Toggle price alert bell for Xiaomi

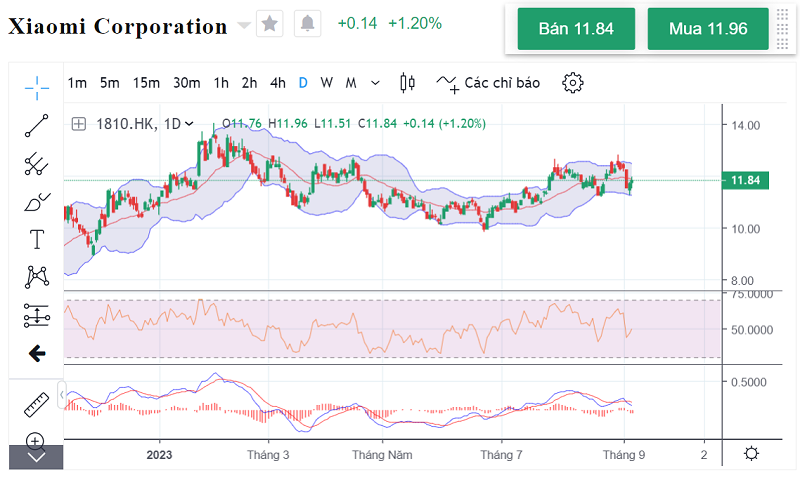coord(307,23)
